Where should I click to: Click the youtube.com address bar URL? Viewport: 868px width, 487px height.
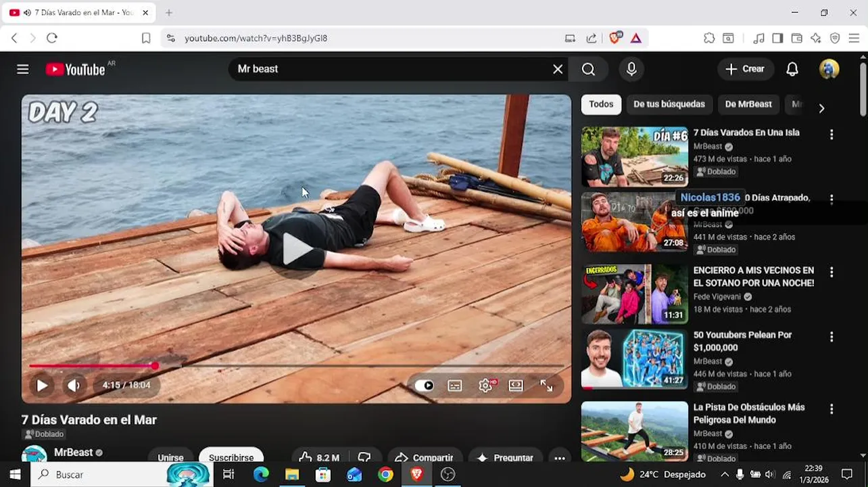tap(256, 39)
